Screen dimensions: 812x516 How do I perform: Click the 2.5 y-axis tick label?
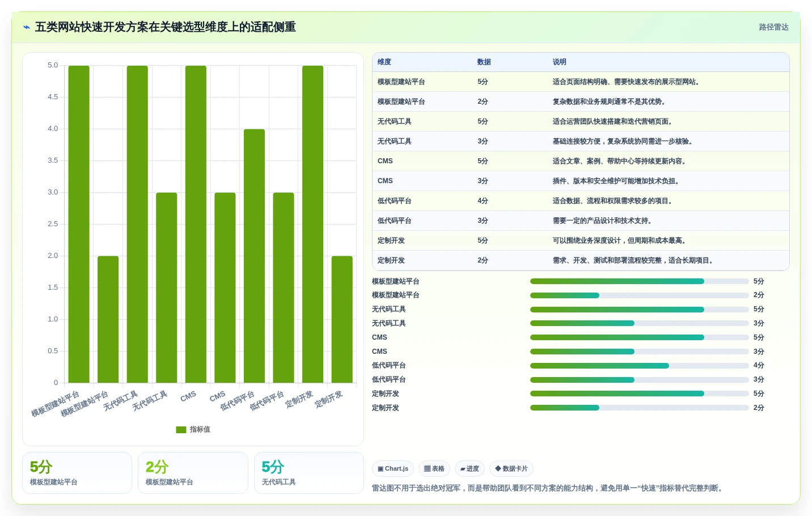[53, 224]
